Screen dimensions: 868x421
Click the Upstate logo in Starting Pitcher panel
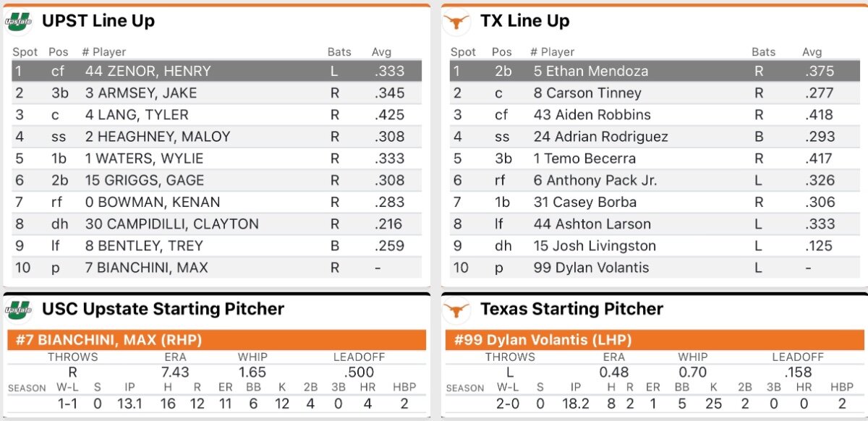(x=18, y=310)
